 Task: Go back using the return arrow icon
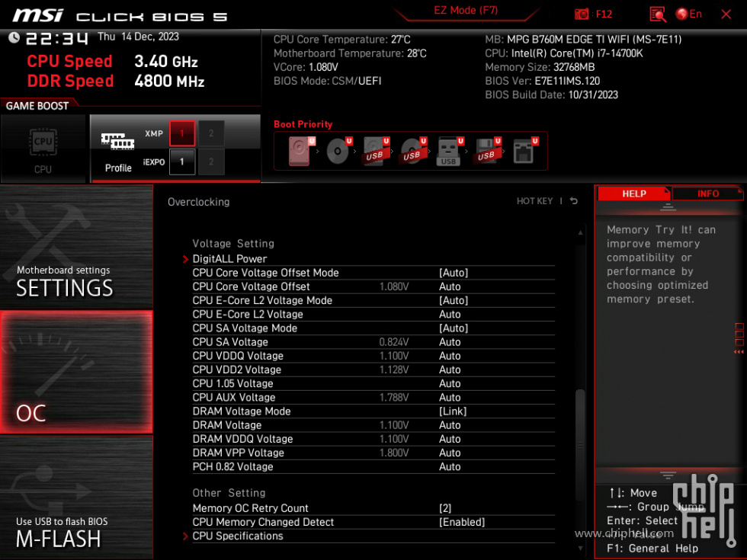(574, 201)
